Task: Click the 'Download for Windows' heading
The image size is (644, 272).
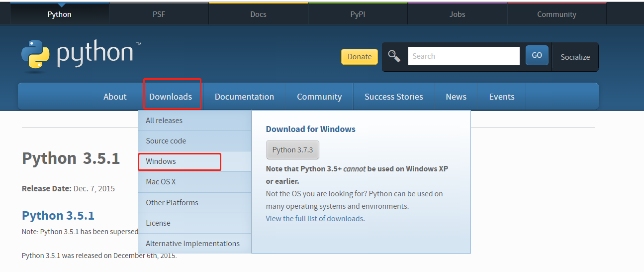Action: (311, 129)
